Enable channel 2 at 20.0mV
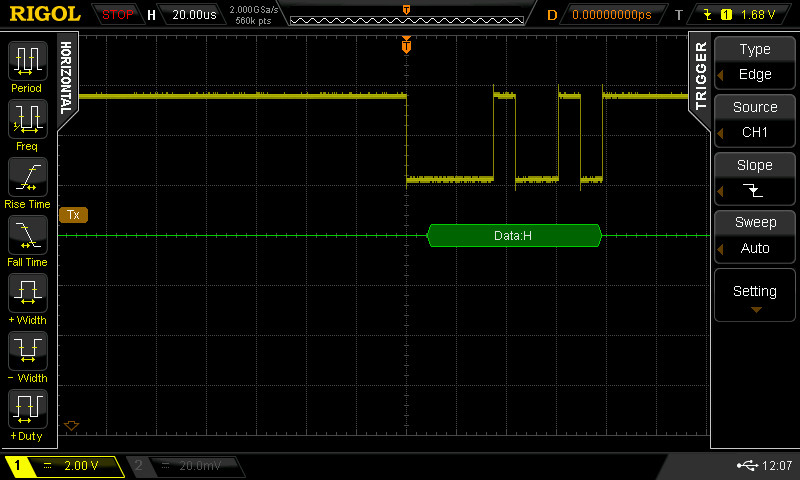Image resolution: width=800 pixels, height=480 pixels. click(x=185, y=466)
